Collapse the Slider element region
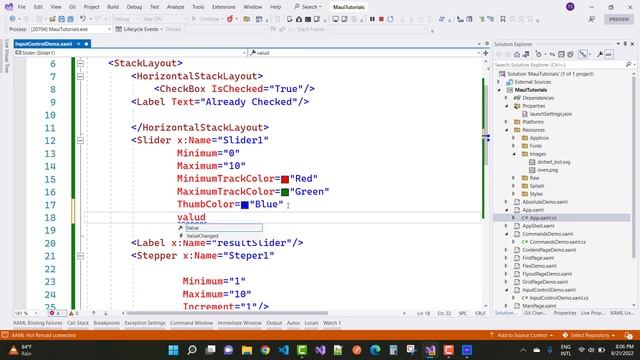This screenshot has width=640, height=360. coord(80,140)
